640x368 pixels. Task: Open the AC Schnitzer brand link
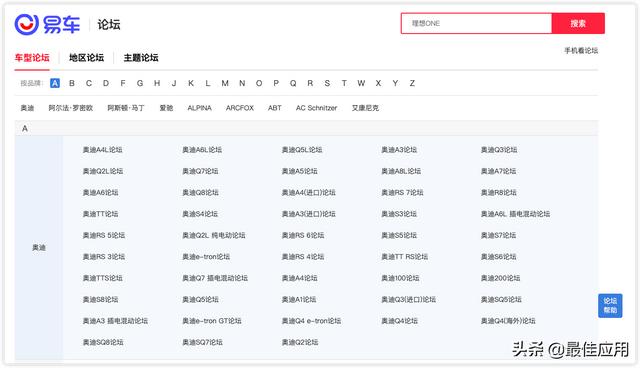[x=316, y=108]
